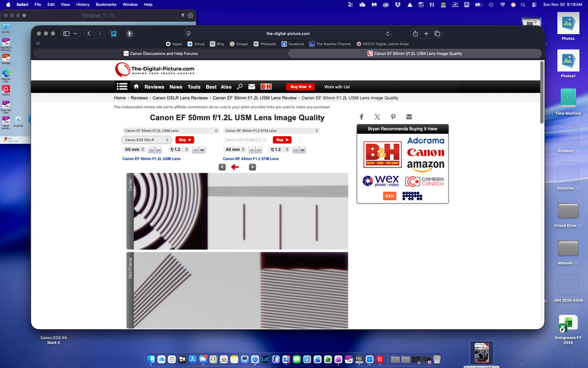Click the Facebook share icon
The image size is (588, 368).
click(x=361, y=117)
